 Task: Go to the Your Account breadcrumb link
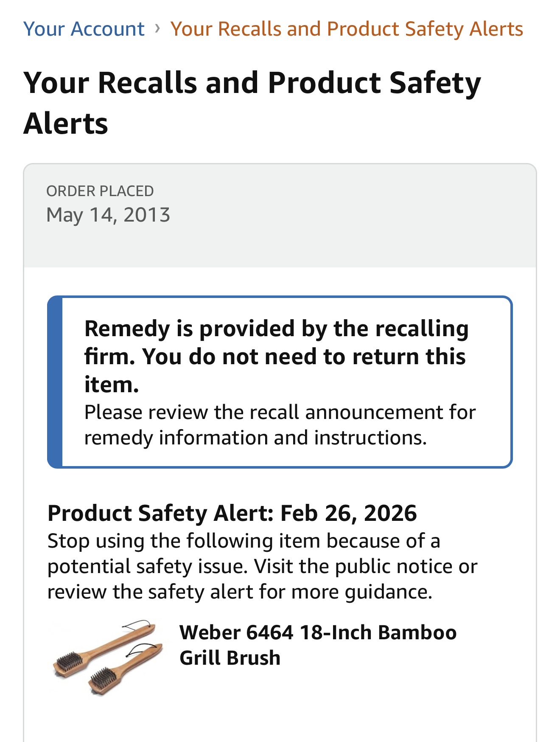84,29
